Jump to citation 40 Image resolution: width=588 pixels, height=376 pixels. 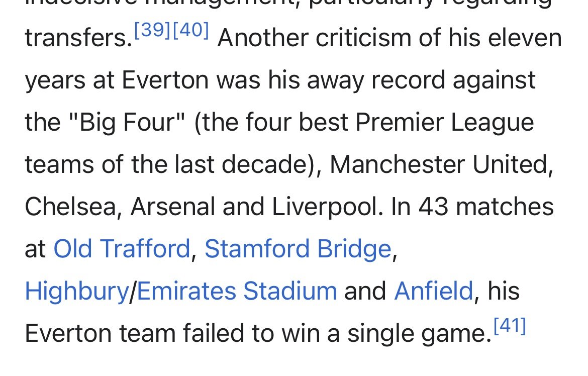[x=191, y=30]
